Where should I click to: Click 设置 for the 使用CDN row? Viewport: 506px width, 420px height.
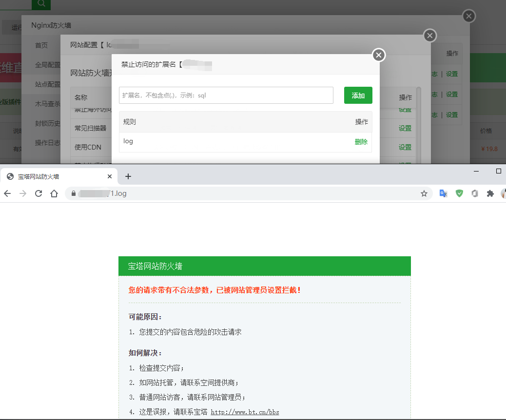click(x=405, y=148)
